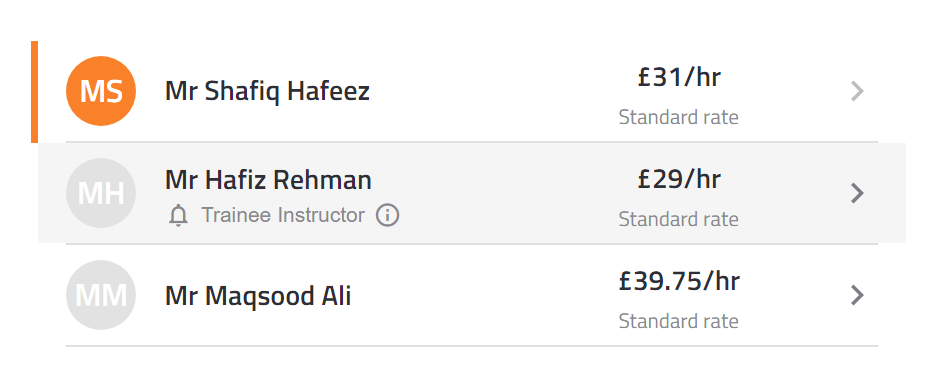Click Standard rate under £29/hr
The width and height of the screenshot is (938, 382).
coord(678,219)
